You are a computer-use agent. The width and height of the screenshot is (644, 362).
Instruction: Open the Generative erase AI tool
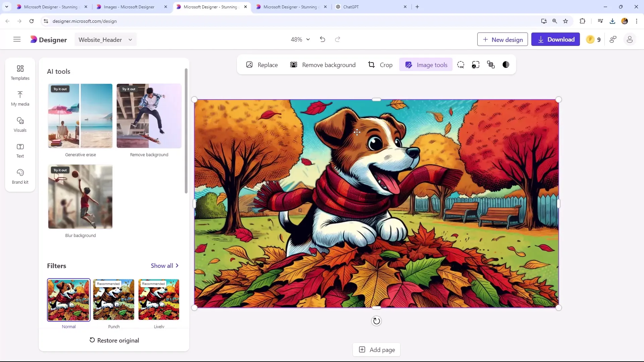tap(80, 116)
